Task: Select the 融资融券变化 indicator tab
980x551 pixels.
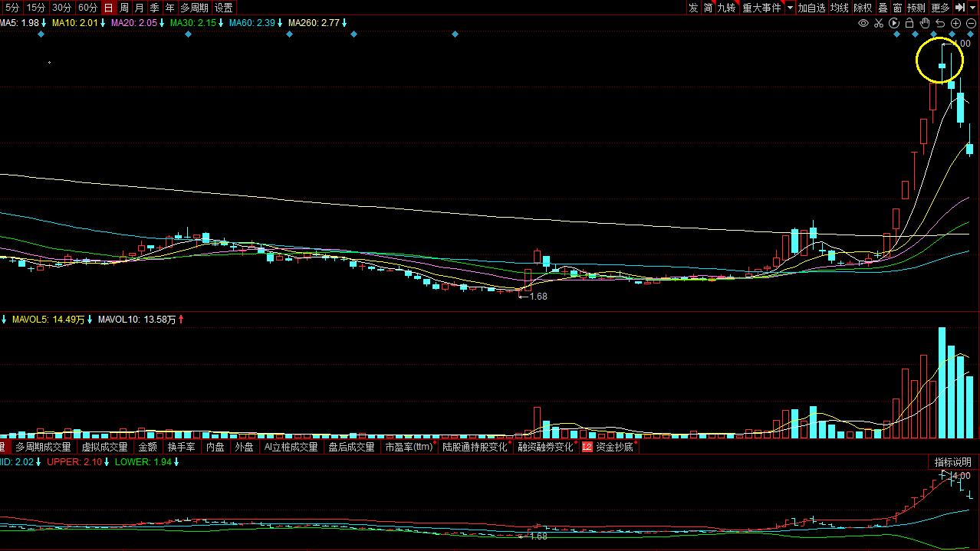Action: point(546,447)
